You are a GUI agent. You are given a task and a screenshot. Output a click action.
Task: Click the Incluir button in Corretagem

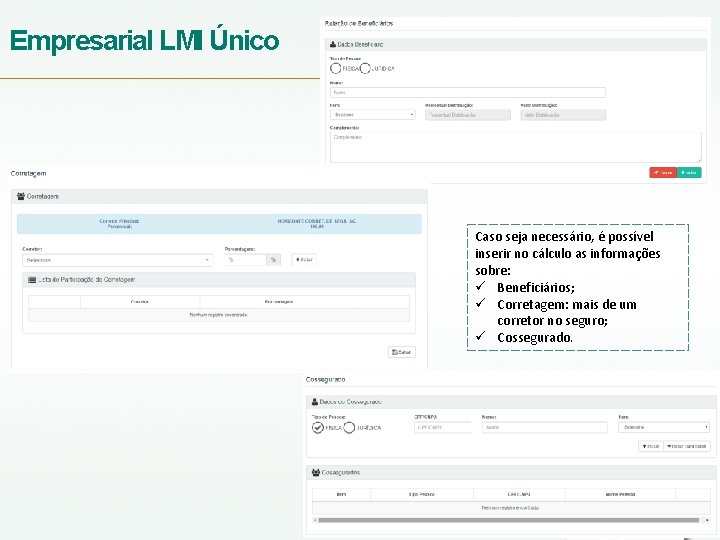tap(304, 259)
